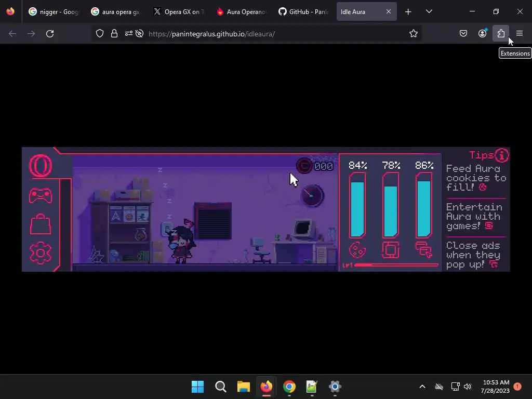
Task: Open the tracking protection shield icon
Action: (x=99, y=34)
